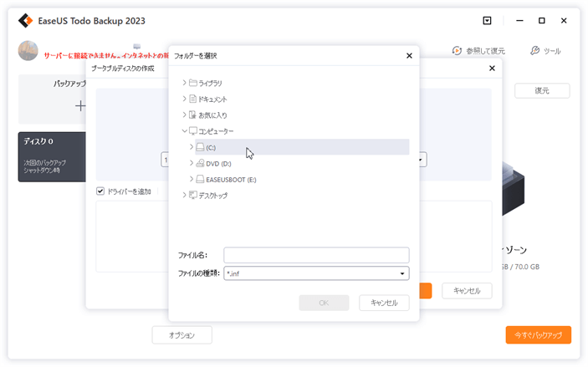This screenshot has width=588, height=367.
Task: Close the フォルダーを選択 dialog
Action: (409, 56)
